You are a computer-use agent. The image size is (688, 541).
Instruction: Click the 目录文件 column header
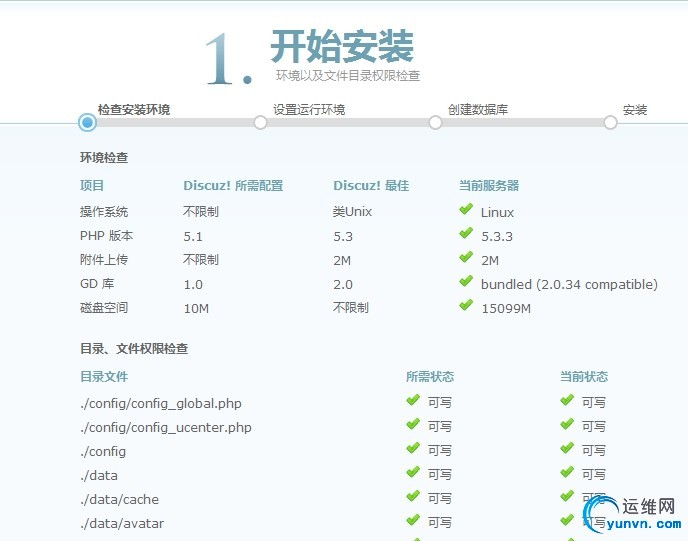(x=104, y=376)
